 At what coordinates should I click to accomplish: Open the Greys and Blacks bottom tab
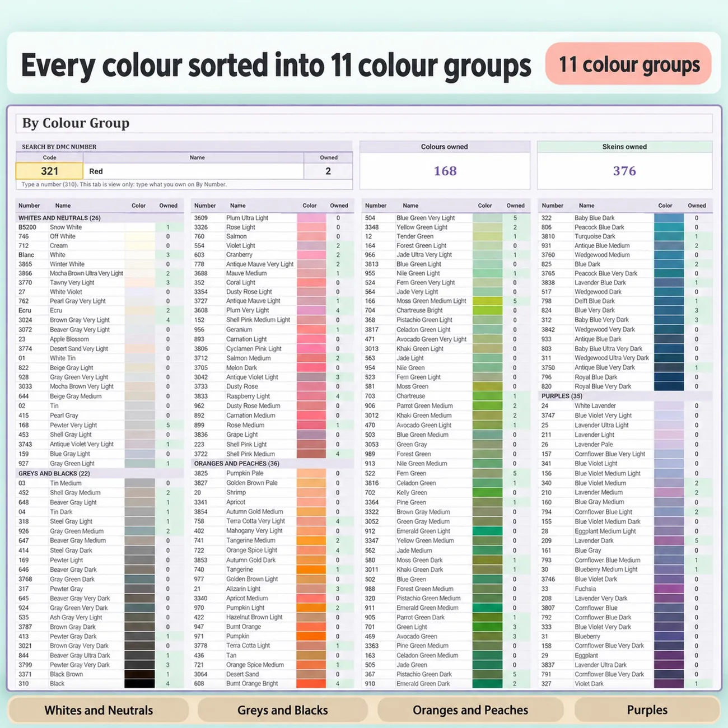(282, 710)
